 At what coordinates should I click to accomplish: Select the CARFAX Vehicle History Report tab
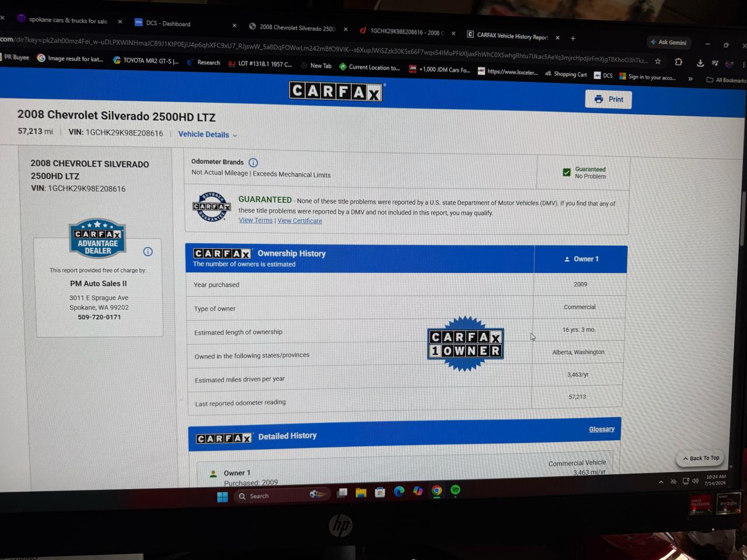click(512, 36)
